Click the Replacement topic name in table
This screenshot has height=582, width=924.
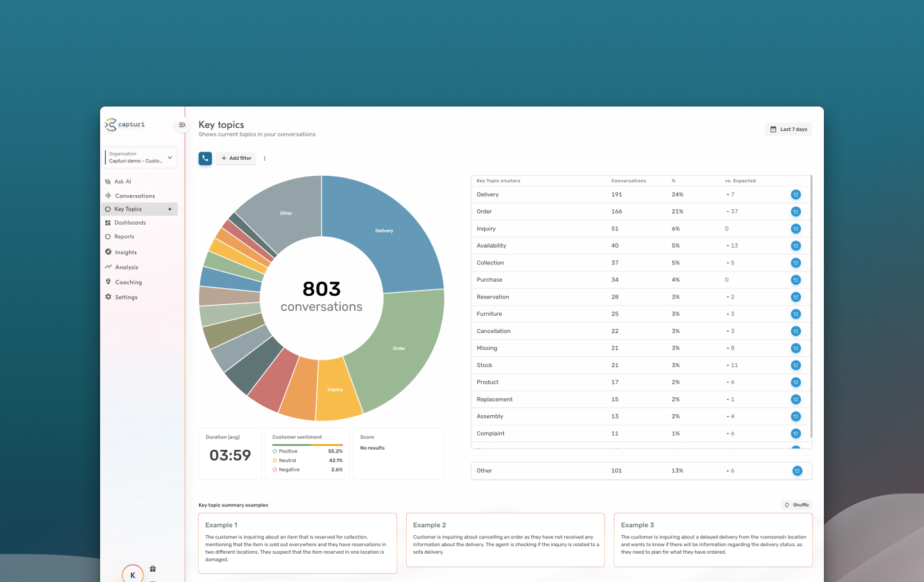(495, 399)
